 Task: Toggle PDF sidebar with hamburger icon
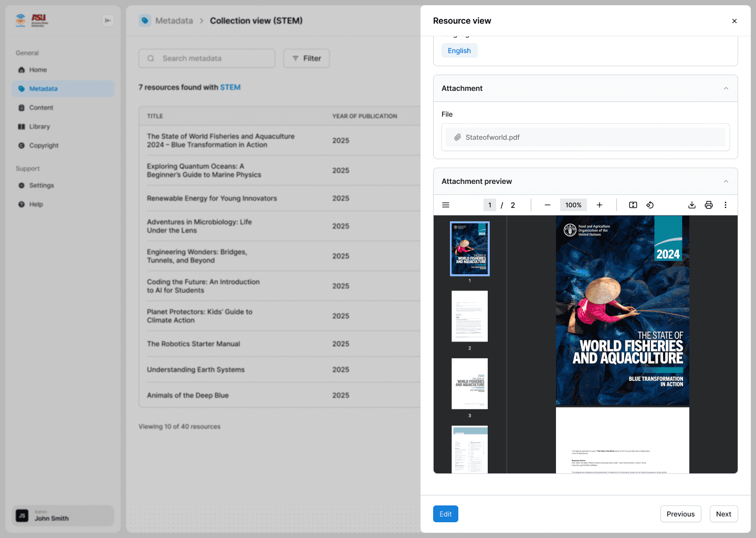point(446,205)
